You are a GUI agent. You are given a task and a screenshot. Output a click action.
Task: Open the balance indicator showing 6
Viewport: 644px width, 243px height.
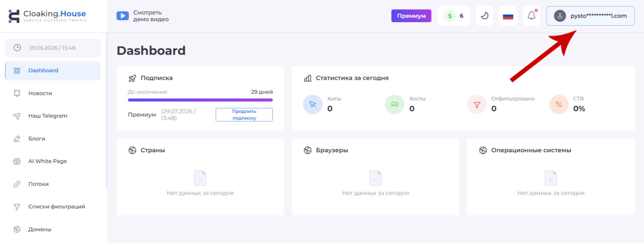453,16
